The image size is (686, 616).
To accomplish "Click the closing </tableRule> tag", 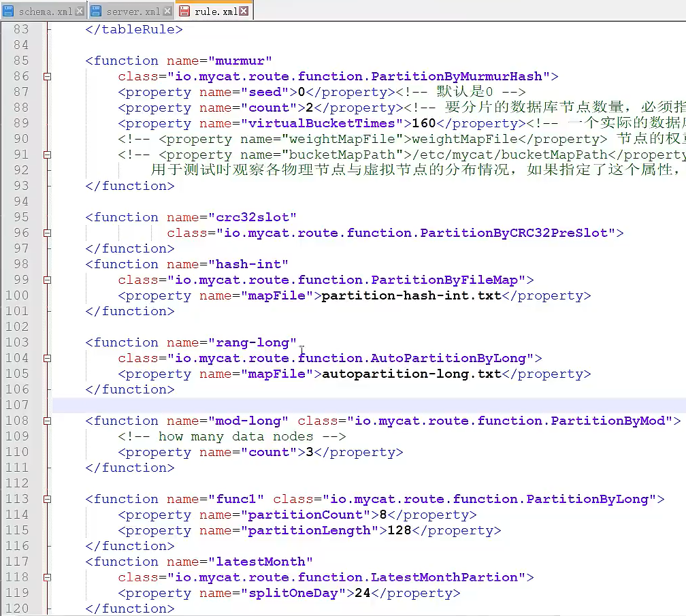I will pyautogui.click(x=134, y=29).
